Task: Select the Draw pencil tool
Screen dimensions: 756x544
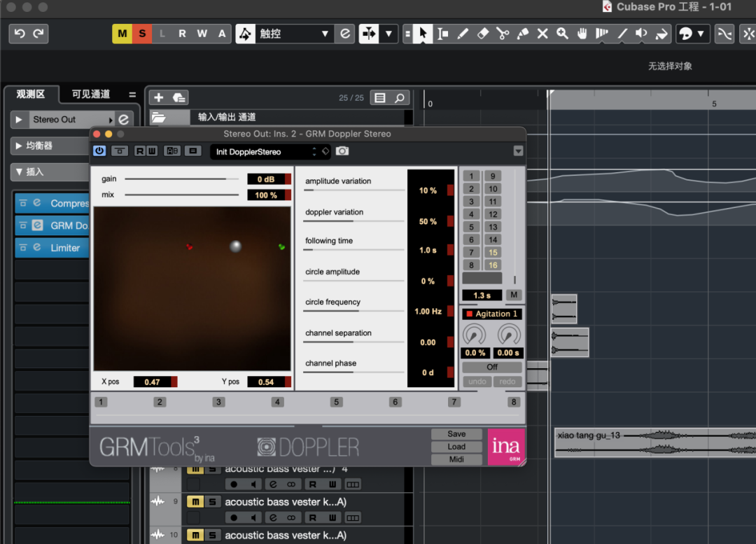Action: click(463, 34)
